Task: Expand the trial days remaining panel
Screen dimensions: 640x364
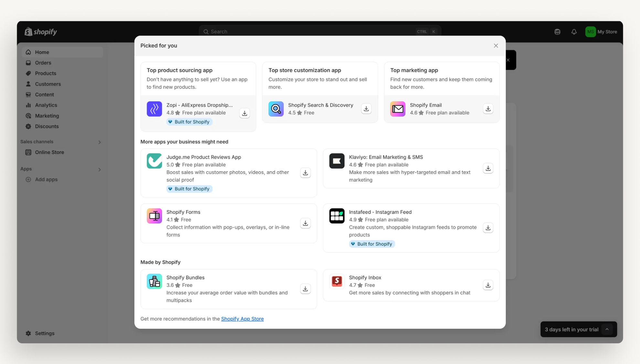Action: click(x=607, y=329)
